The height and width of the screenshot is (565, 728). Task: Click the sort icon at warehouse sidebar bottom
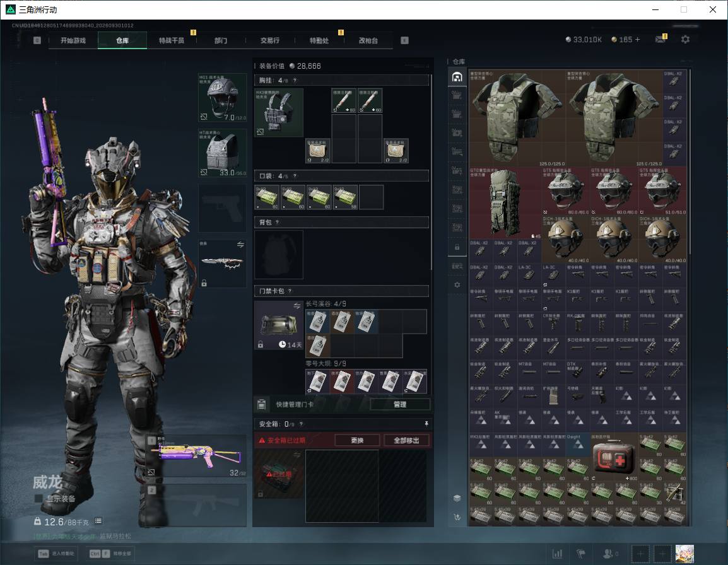pos(457,516)
